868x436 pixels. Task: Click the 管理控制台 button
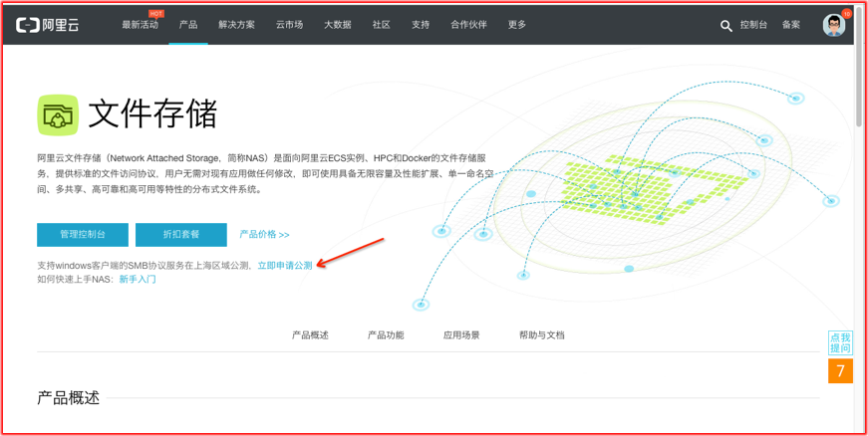[x=83, y=234]
